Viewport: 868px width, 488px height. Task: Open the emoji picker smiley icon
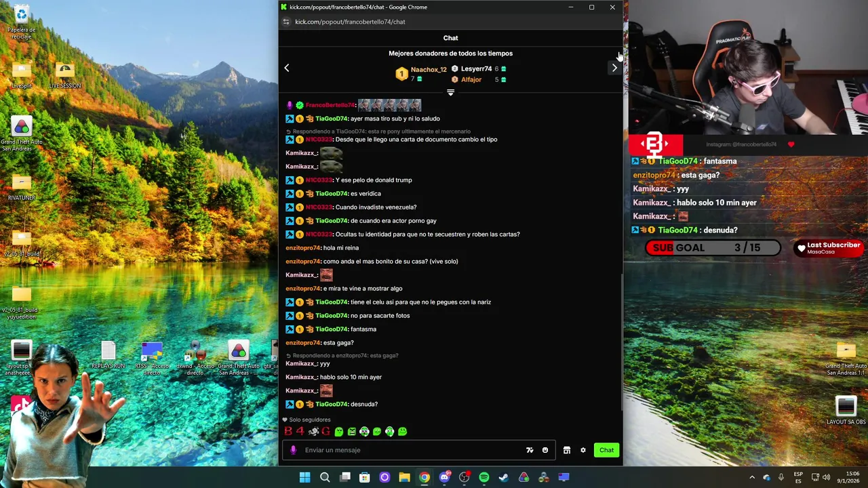point(545,450)
